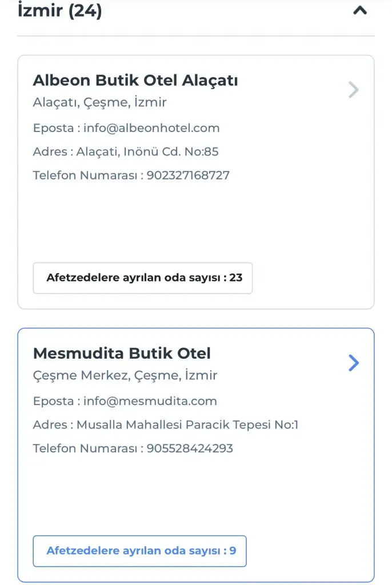The width and height of the screenshot is (392, 585).
Task: Click the 'Alaçatı, Çeşme, İzmir' location text
Action: click(100, 103)
